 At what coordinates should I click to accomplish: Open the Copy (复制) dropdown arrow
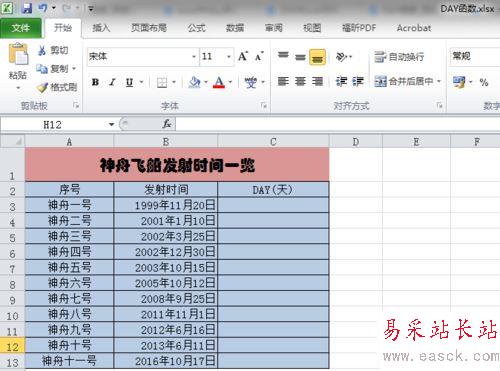[x=74, y=69]
